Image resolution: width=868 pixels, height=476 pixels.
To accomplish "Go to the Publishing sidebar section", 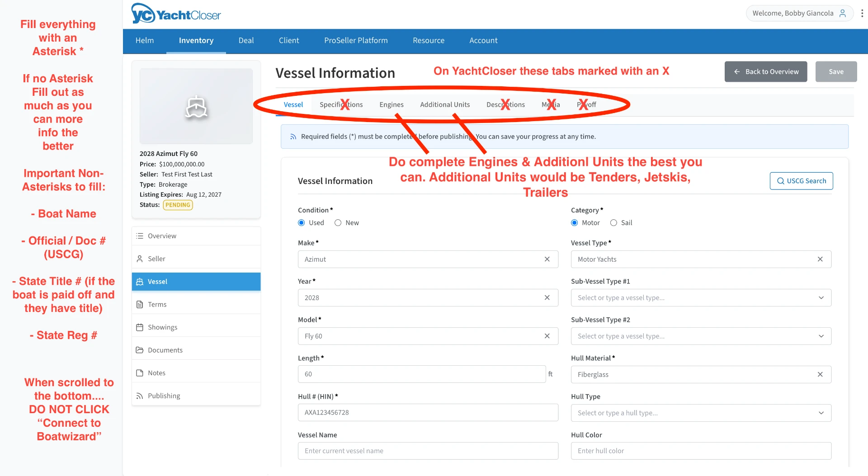I will [196, 396].
